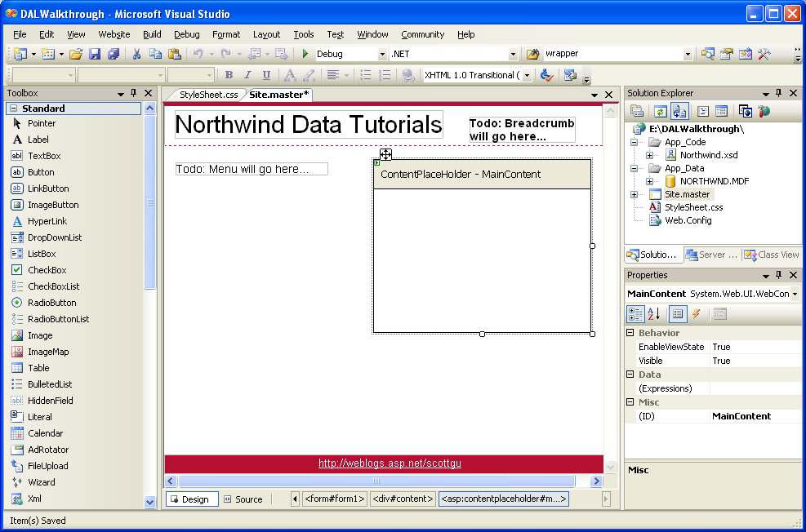The image size is (806, 532).
Task: Expand the Site.master tree node
Action: (x=634, y=195)
